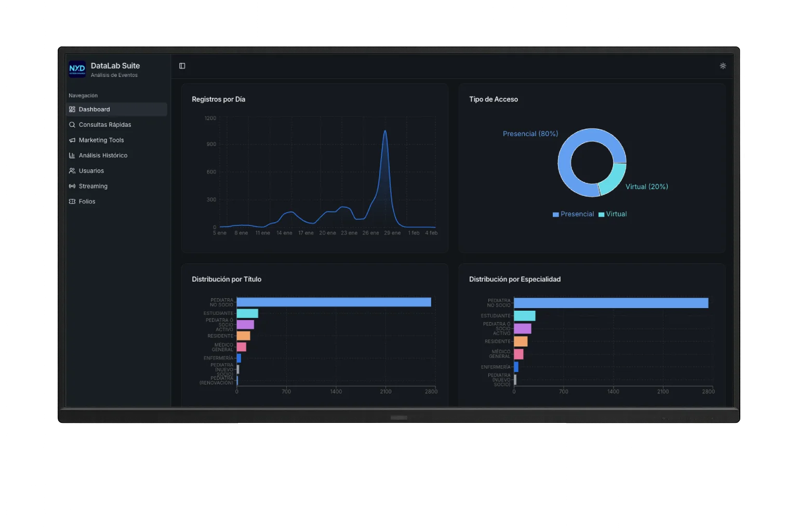
Task: Collapse the sidebar with the panel toggle icon
Action: [x=182, y=66]
